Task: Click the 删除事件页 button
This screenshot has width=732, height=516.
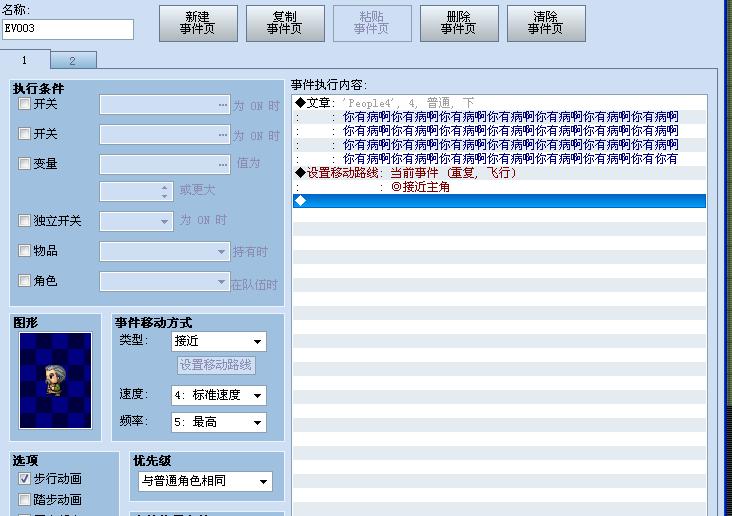Action: click(x=459, y=23)
